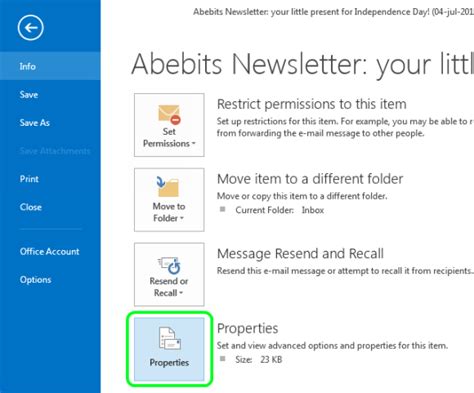Click the Resend or Recall icon
The width and height of the screenshot is (474, 393).
coord(169,265)
